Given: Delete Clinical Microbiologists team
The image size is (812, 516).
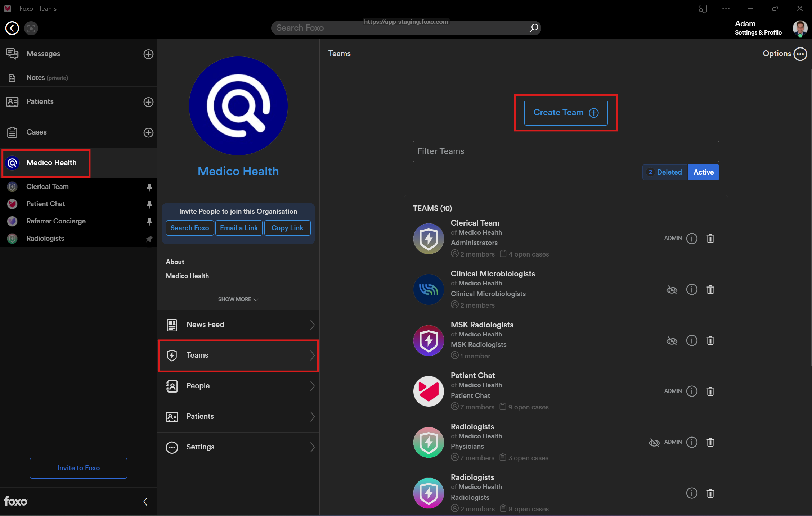Looking at the screenshot, I should tap(710, 290).
